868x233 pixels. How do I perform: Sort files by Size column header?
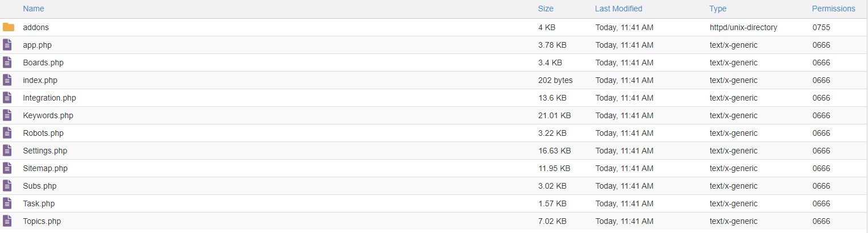pos(545,9)
